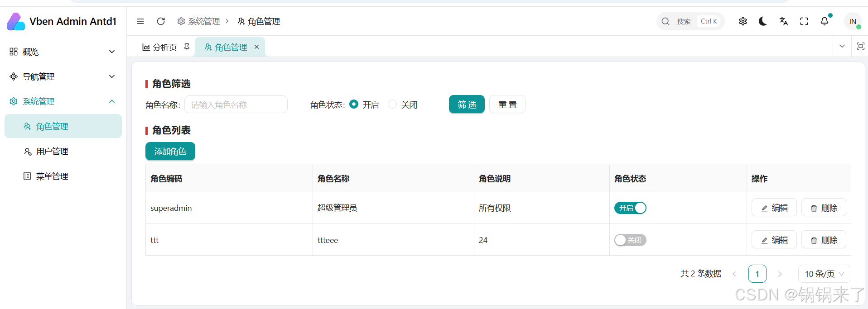868x309 pixels.
Task: Click the 所有权限 description cell
Action: click(x=542, y=208)
